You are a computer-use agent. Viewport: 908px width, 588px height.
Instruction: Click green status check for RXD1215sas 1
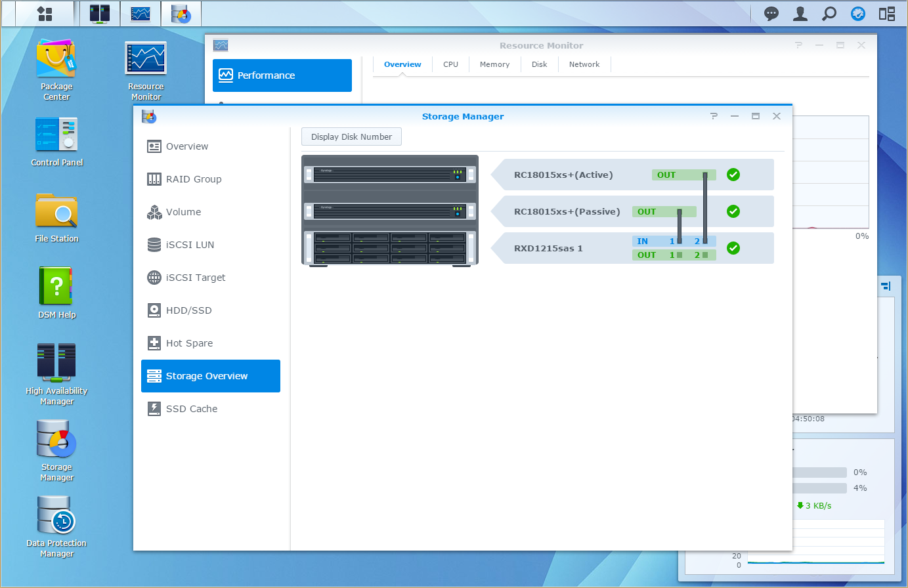(x=733, y=248)
